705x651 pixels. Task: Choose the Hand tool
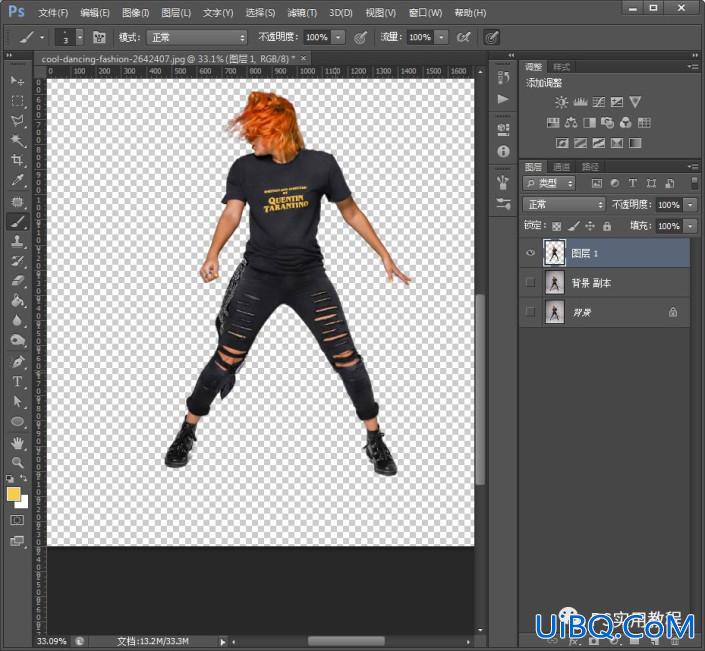pos(17,443)
